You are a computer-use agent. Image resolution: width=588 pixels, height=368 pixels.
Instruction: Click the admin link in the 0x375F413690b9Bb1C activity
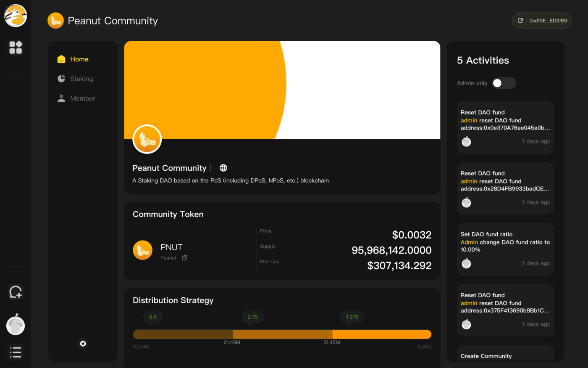point(469,303)
